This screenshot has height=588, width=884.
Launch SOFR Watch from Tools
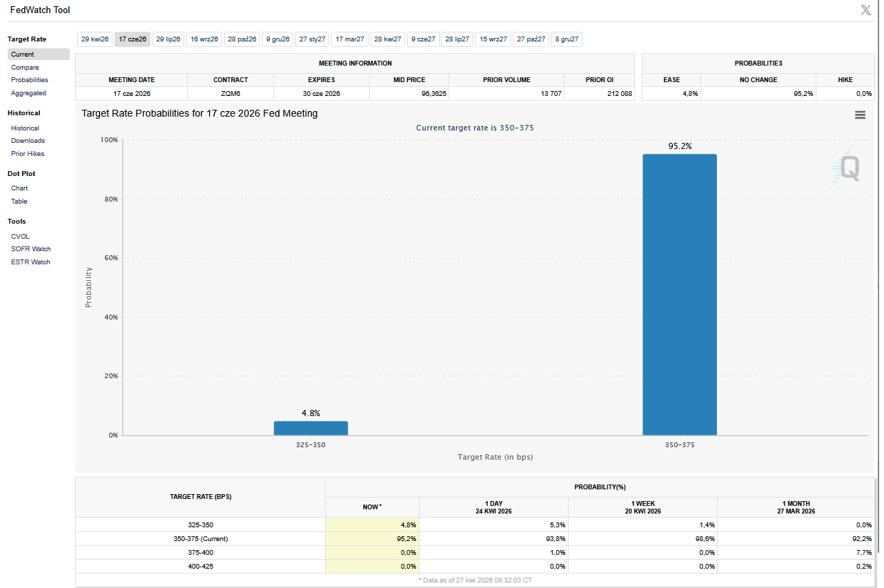[31, 249]
